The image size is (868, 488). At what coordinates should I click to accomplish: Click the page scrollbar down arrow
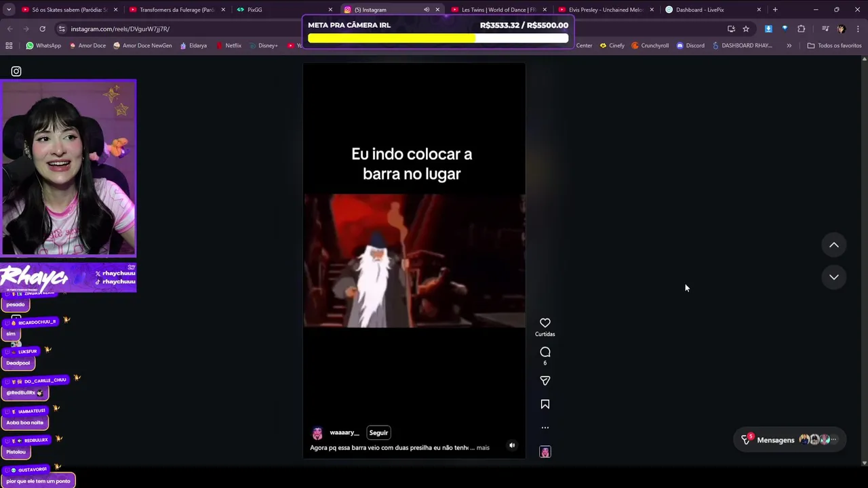864,463
